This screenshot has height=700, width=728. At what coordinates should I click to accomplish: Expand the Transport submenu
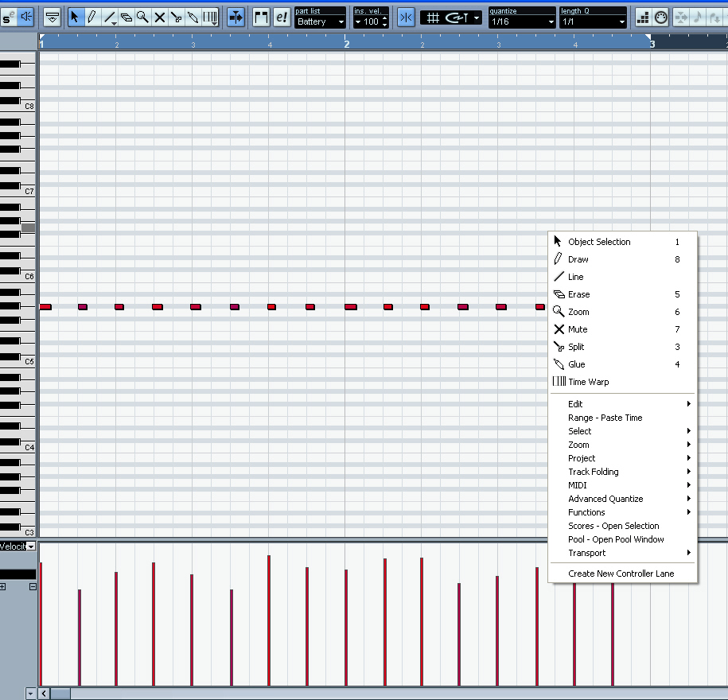(622, 553)
